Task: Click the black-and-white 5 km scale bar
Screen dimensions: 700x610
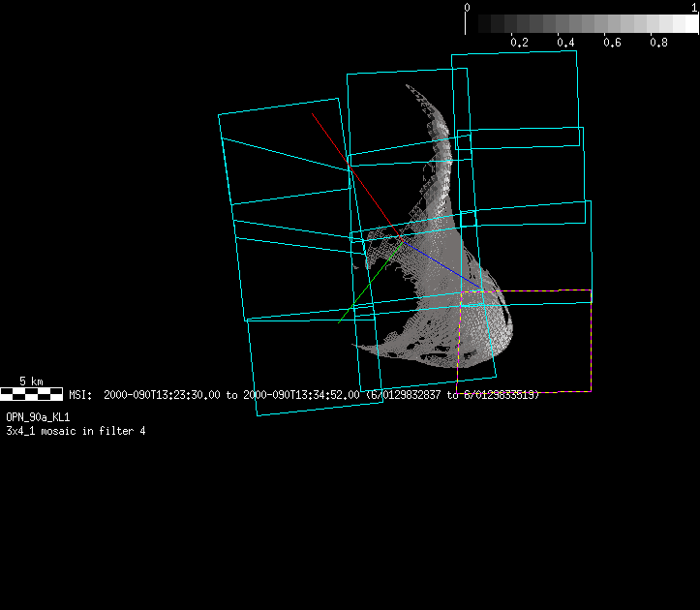Action: click(32, 394)
